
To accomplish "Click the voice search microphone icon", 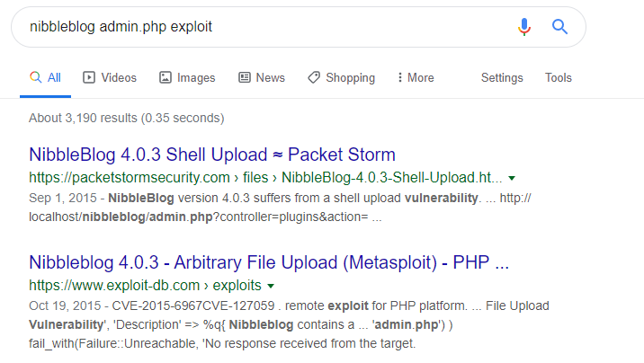I will pos(524,27).
